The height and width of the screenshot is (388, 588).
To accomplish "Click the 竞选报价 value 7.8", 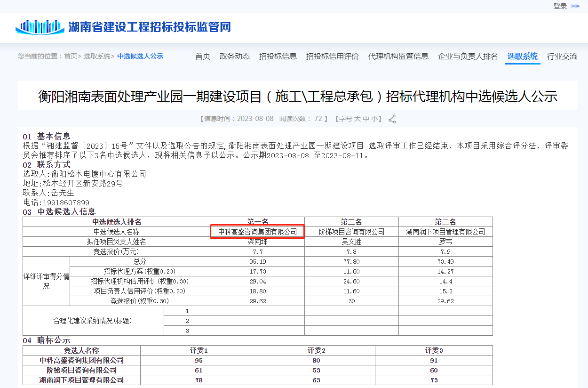I will pyautogui.click(x=351, y=252).
